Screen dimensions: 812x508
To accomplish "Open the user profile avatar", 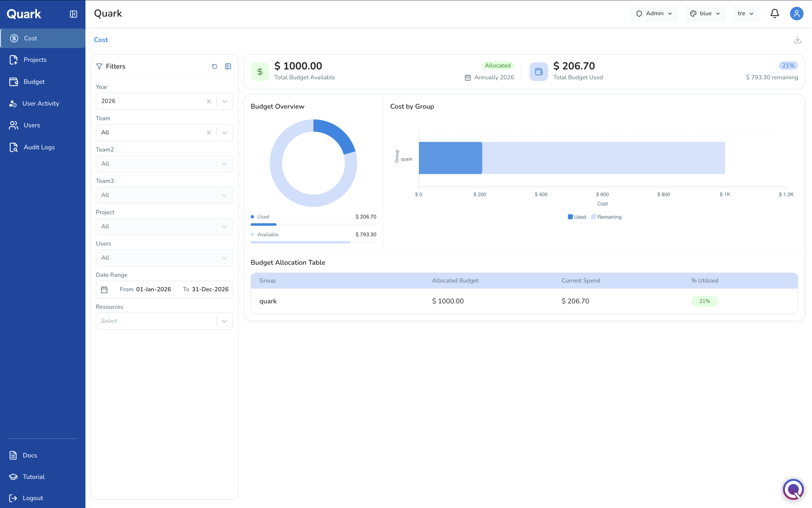I will coord(796,14).
